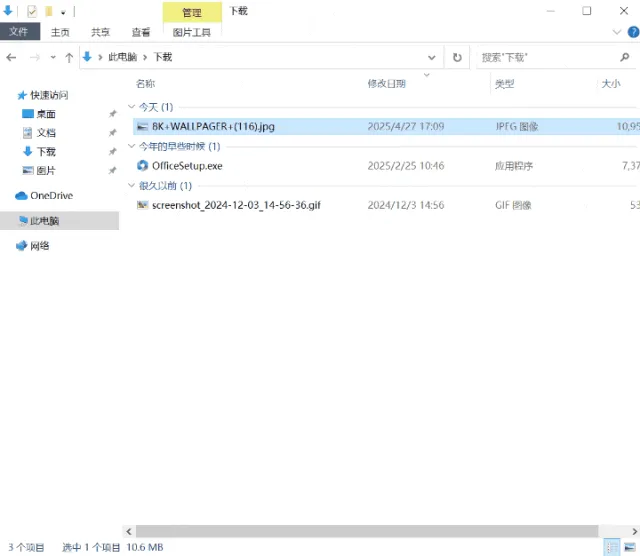Click the Refresh button beside address bar
Viewport: 640px width, 556px height.
tap(457, 58)
